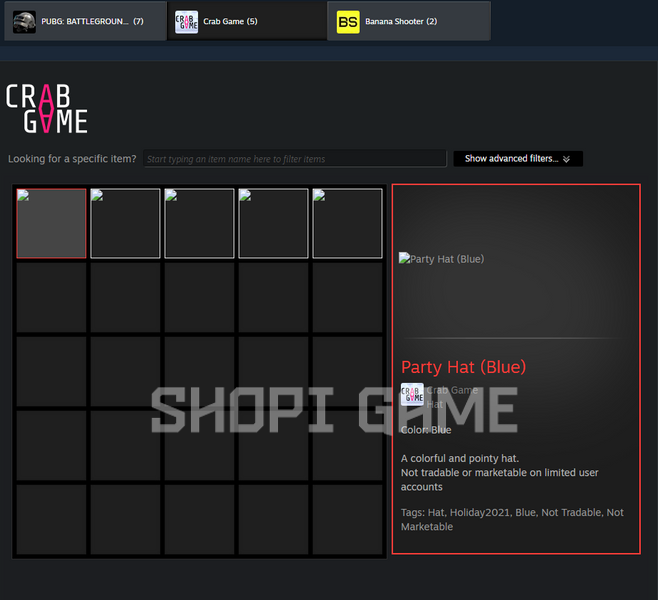Select the fifth inventory item slot

pos(347,223)
